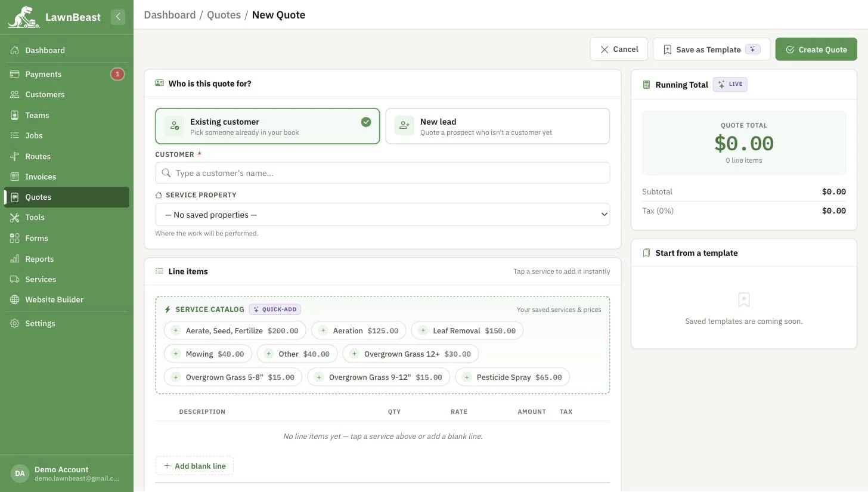
Task: Select the Existing customer option
Action: click(x=268, y=126)
